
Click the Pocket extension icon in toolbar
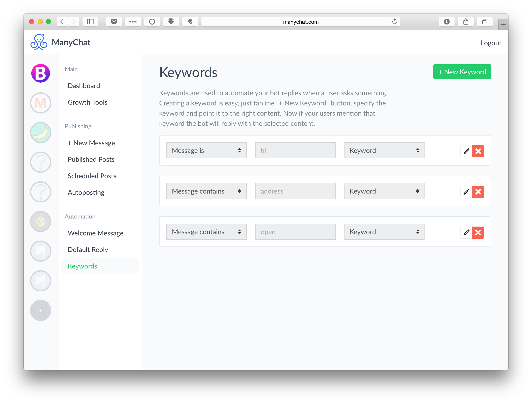click(x=114, y=22)
